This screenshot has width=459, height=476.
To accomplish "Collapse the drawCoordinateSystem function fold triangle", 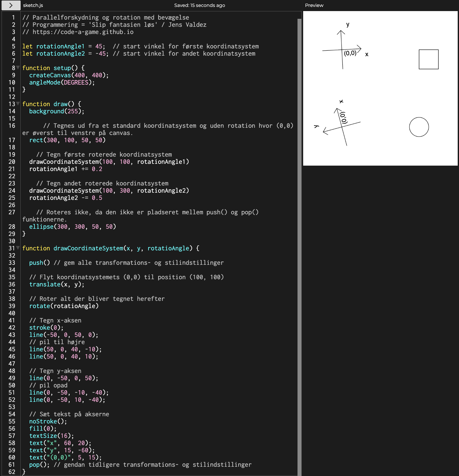I will (18, 248).
